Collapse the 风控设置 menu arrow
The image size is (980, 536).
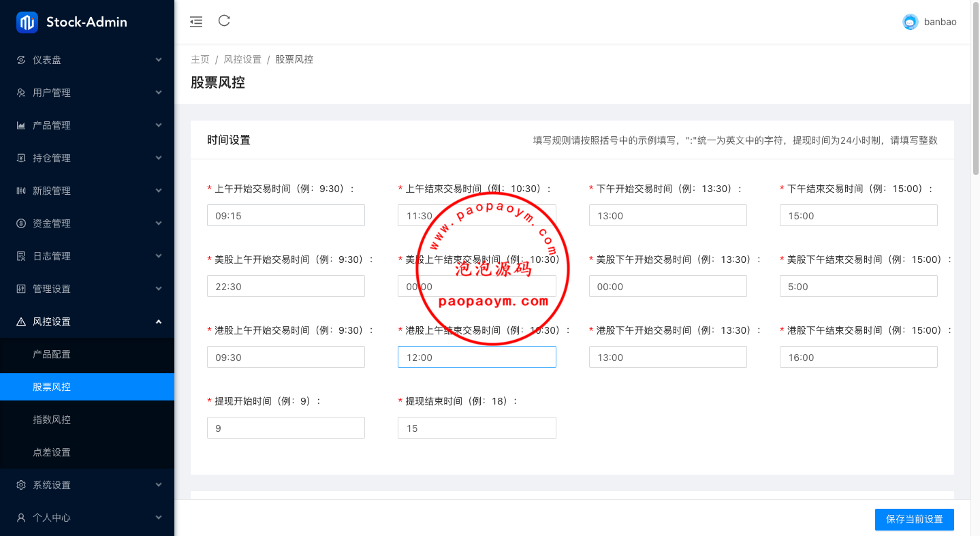159,321
